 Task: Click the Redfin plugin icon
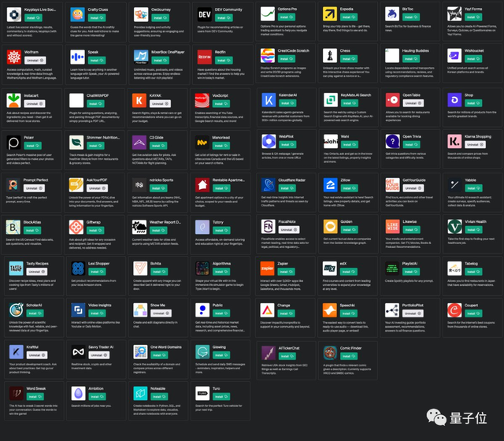tap(205, 57)
